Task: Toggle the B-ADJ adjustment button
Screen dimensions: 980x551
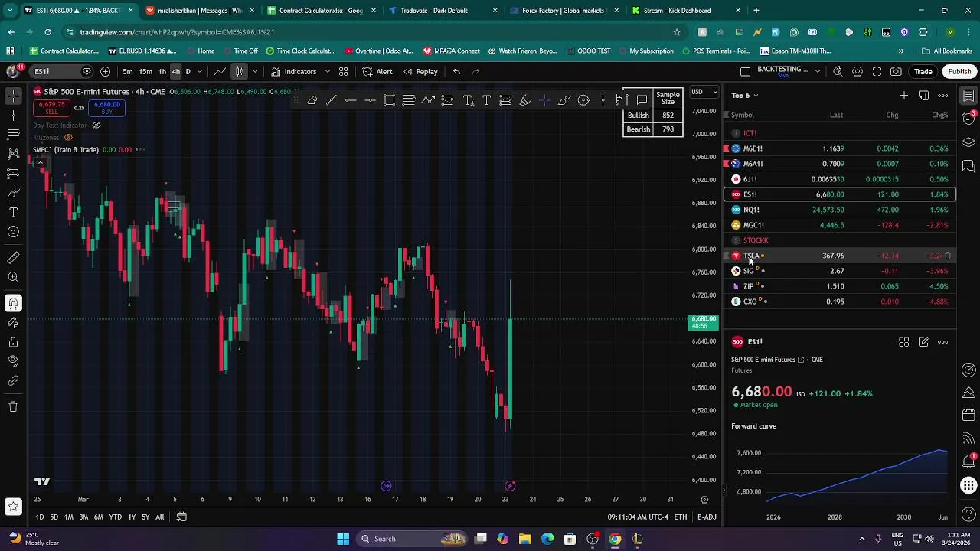Action: [x=707, y=517]
